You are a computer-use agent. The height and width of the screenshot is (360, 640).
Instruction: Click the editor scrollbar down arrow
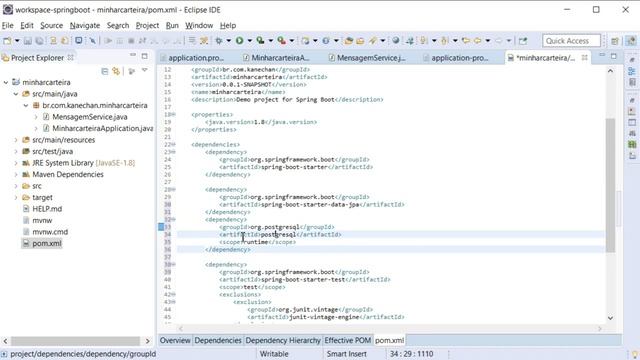[x=610, y=318]
